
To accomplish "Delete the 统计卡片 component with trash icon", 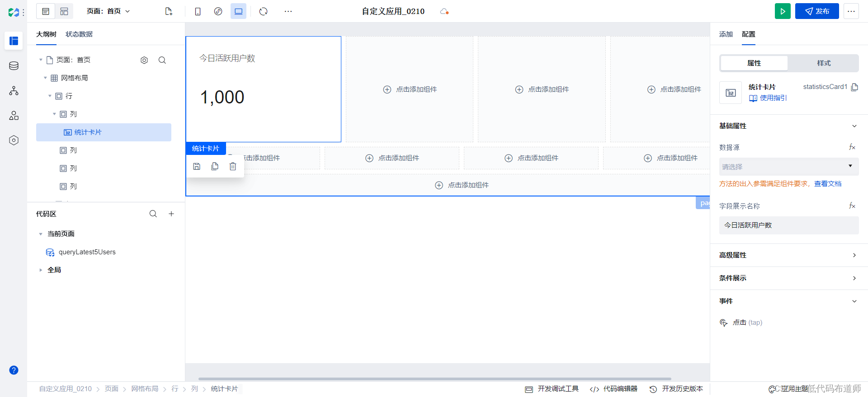I will [233, 167].
